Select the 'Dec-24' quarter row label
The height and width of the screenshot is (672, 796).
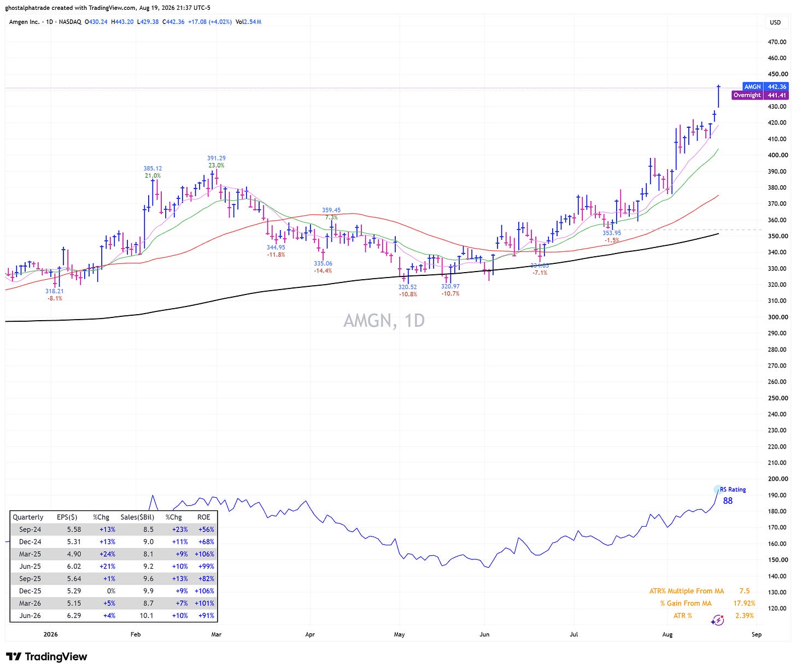point(30,542)
